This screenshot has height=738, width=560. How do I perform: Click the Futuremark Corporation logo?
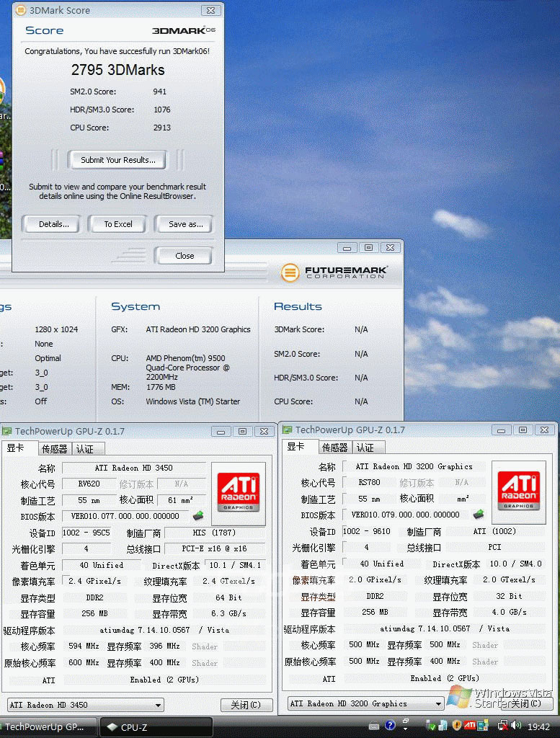(x=334, y=272)
